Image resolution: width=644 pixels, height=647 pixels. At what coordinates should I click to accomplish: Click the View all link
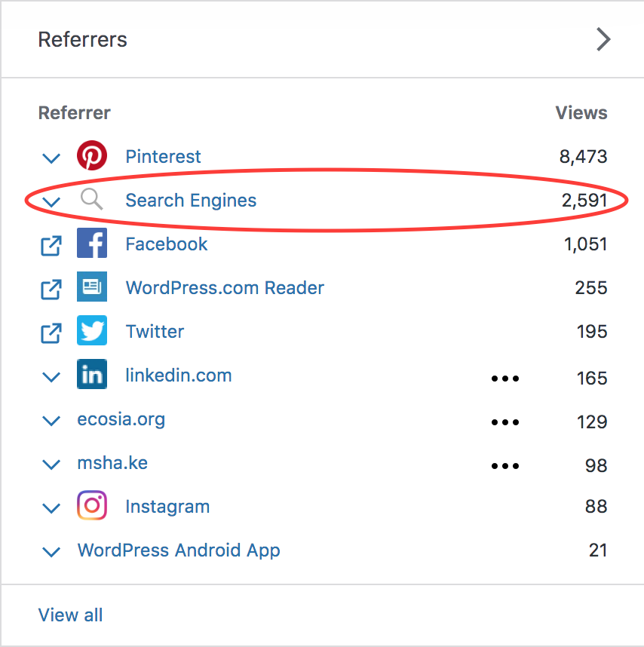pos(70,615)
